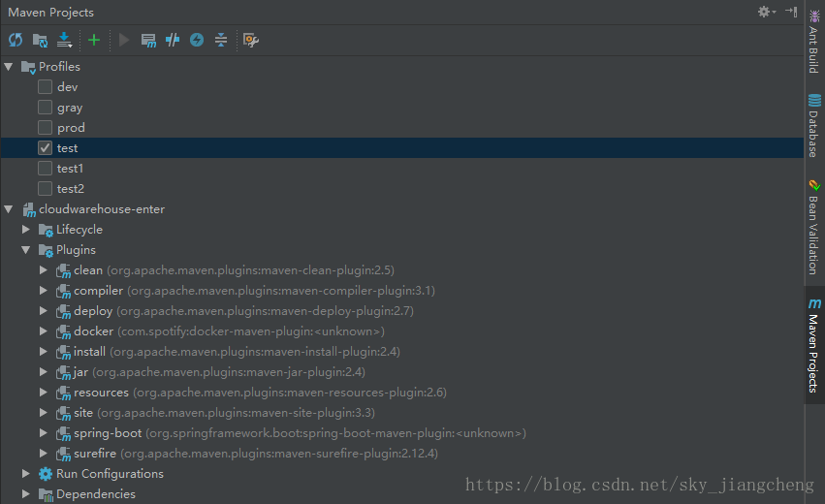
Task: Click the Plugins folder icon
Action: pos(46,250)
